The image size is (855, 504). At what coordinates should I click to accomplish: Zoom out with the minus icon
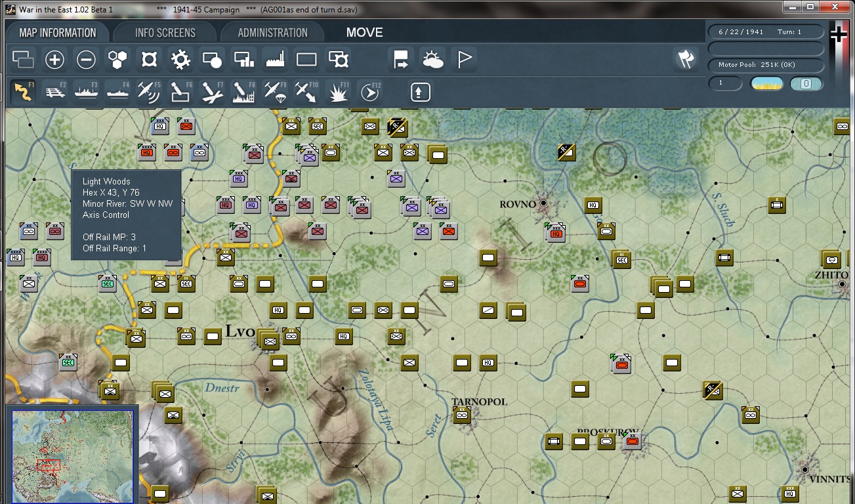pos(86,60)
